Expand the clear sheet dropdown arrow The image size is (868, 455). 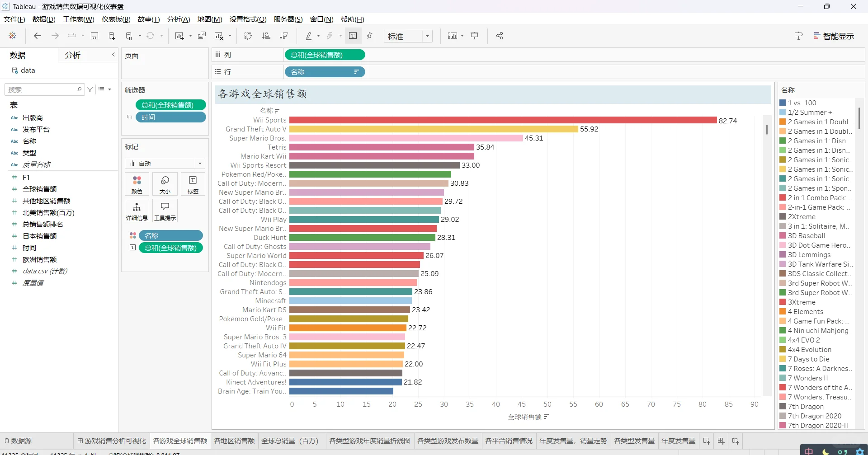point(230,36)
